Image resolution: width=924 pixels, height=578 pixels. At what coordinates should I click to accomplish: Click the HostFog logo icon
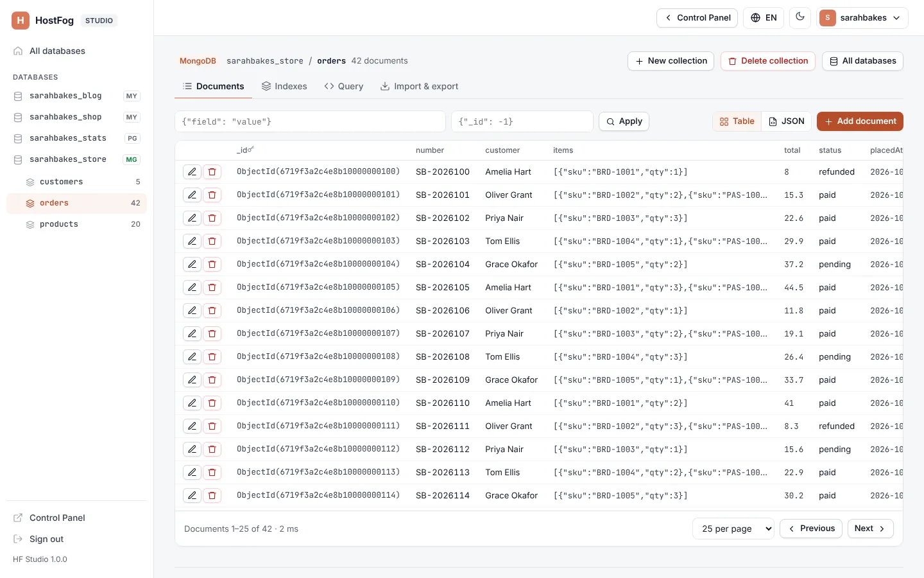point(21,21)
